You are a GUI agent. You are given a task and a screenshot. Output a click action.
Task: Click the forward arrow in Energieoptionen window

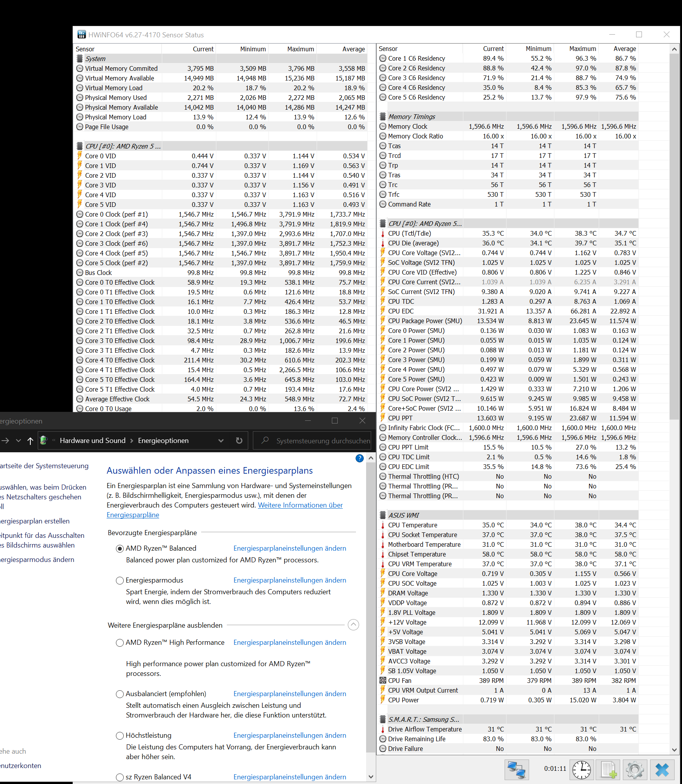coord(5,441)
